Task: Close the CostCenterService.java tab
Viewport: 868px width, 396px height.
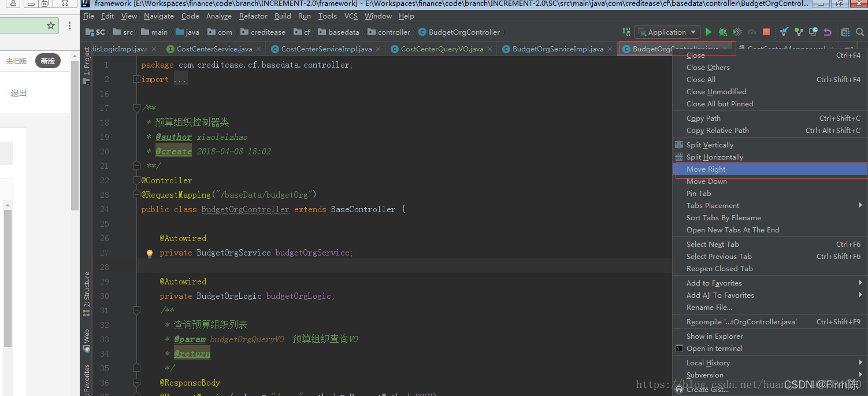Action: [259, 49]
